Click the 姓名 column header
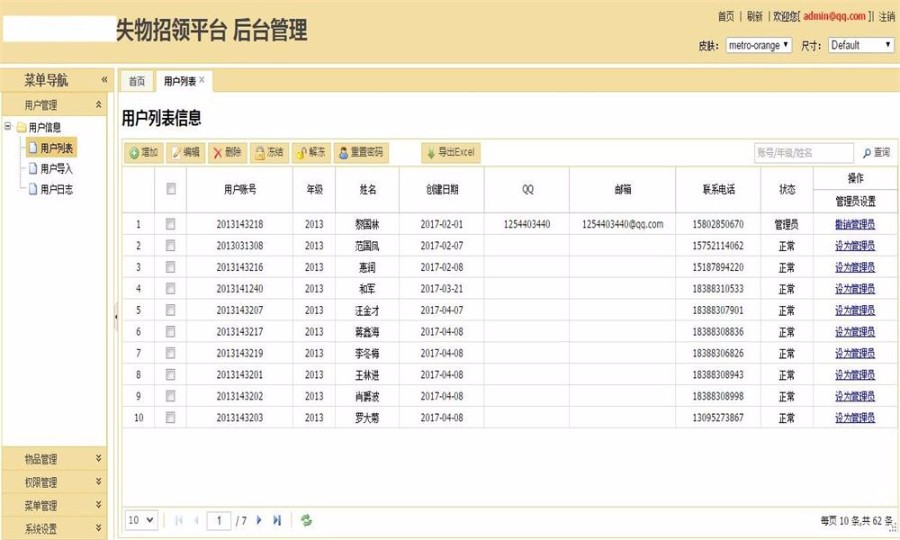 [x=368, y=189]
